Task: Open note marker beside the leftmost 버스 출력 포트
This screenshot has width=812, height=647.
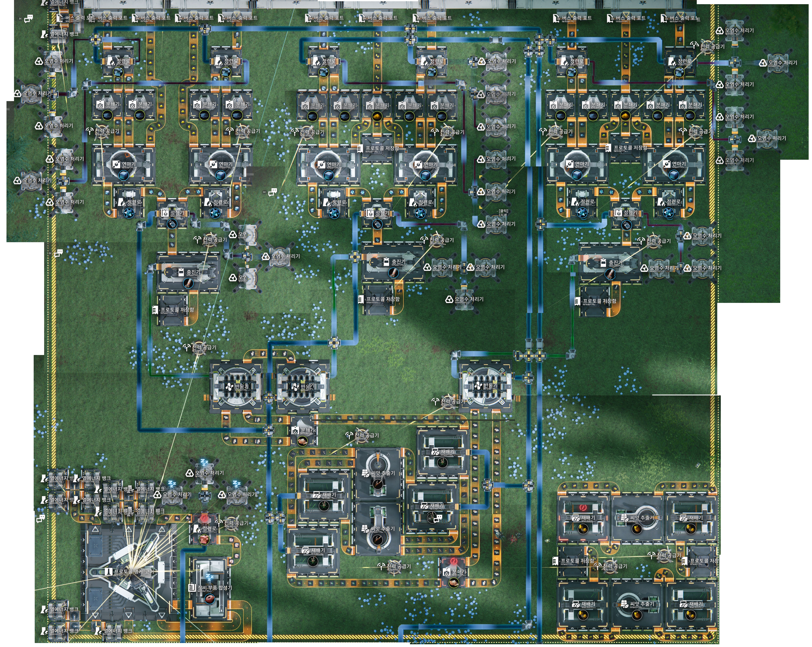Action: pos(28,18)
